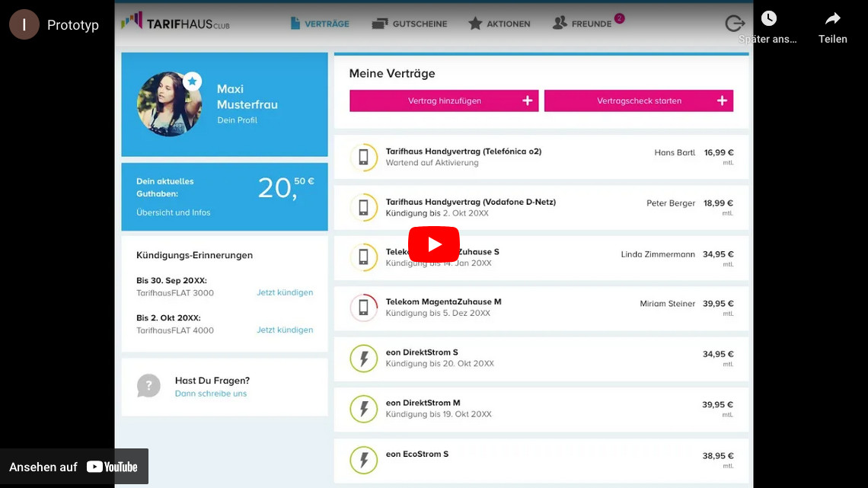
Task: Click Jetzt kündigen for TarifhausFLAT 3000
Action: [x=284, y=292]
